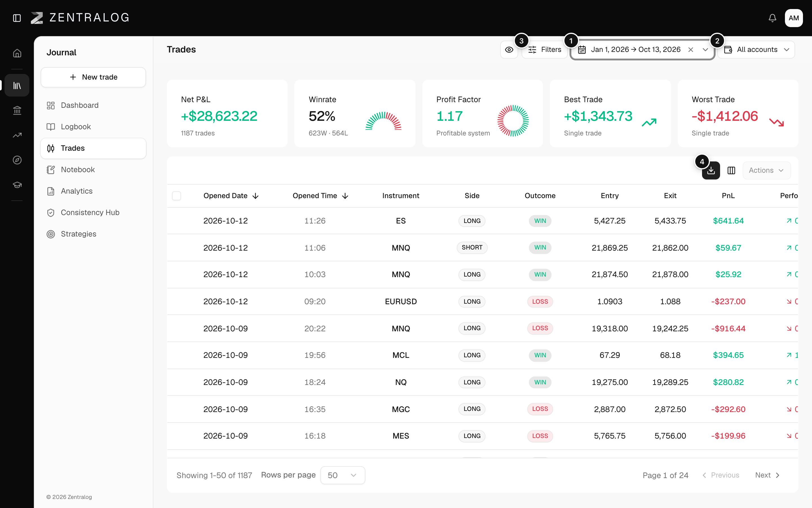Open the Actions dropdown
The image size is (812, 508).
click(x=766, y=170)
